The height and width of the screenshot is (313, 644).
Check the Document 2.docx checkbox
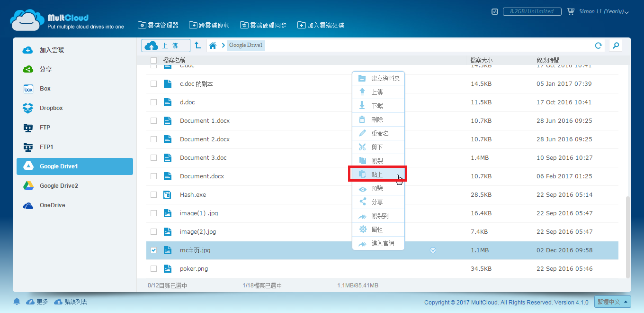coord(153,139)
